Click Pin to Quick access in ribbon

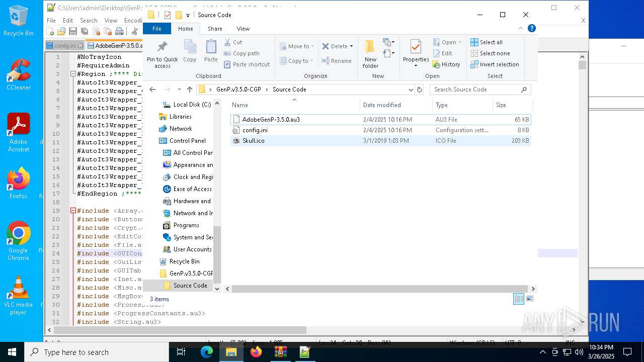pos(162,54)
